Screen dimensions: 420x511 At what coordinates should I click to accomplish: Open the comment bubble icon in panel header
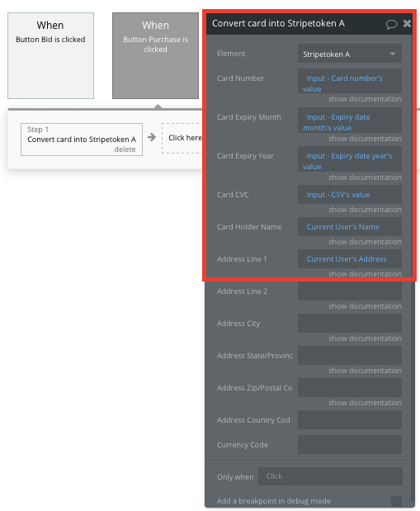coord(391,24)
